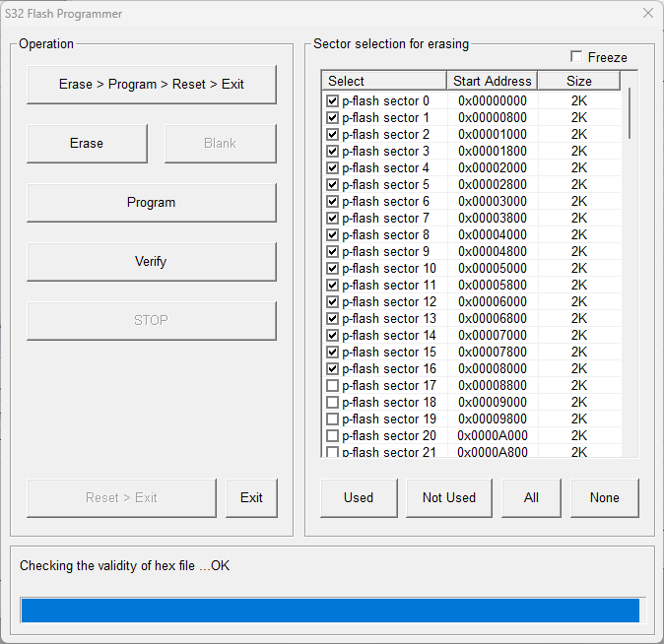Tick p-flash sector 20 checkbox

coord(333,435)
